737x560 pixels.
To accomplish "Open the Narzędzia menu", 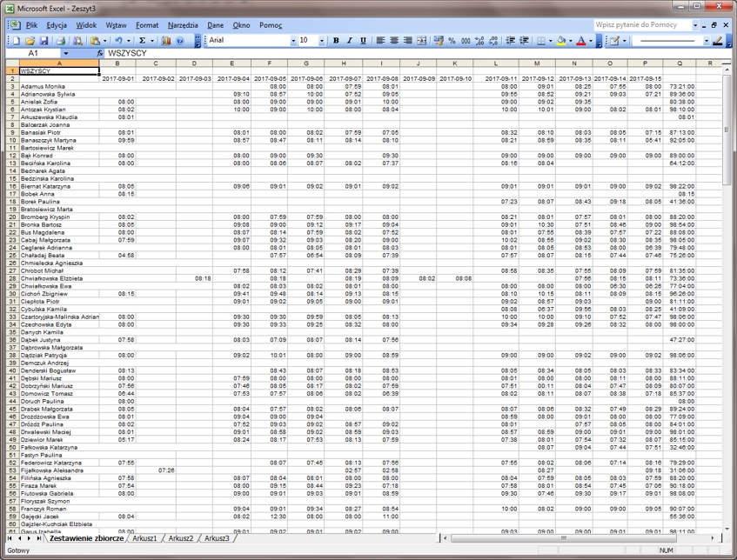I will click(x=183, y=25).
